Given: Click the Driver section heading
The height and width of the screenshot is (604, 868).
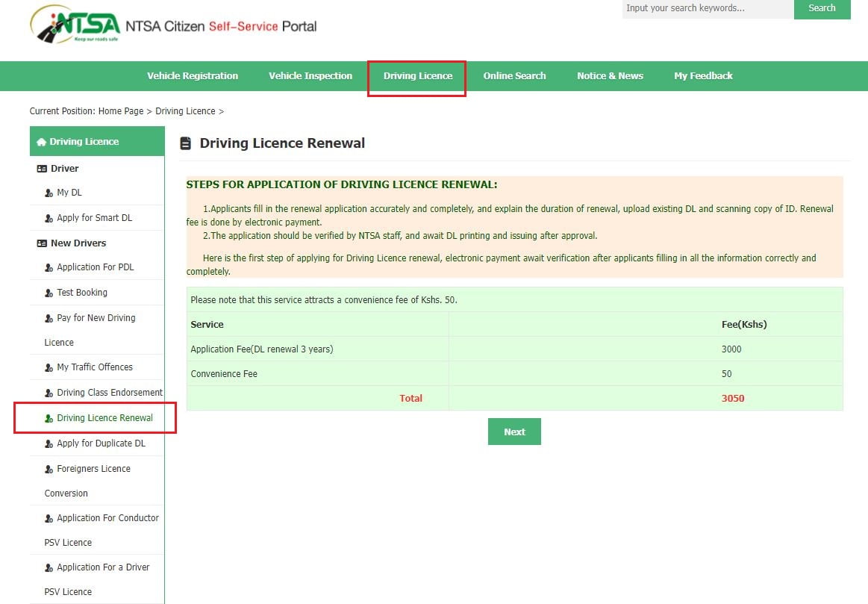Looking at the screenshot, I should point(65,168).
